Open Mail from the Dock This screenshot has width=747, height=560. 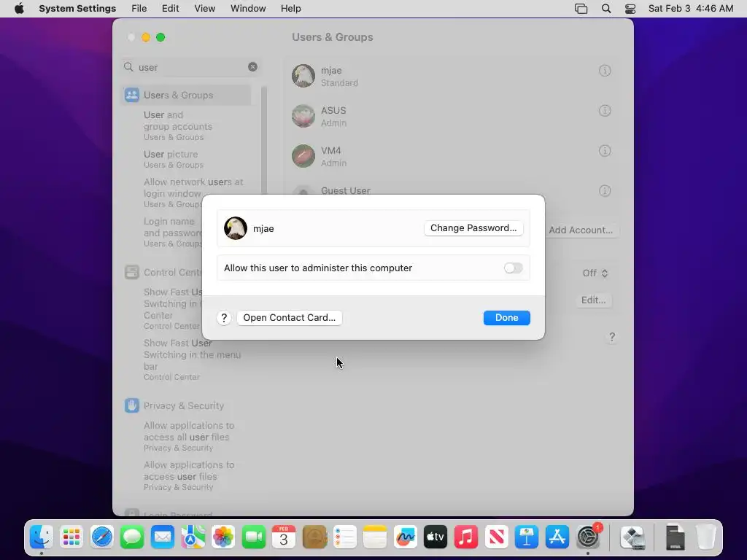tap(163, 537)
